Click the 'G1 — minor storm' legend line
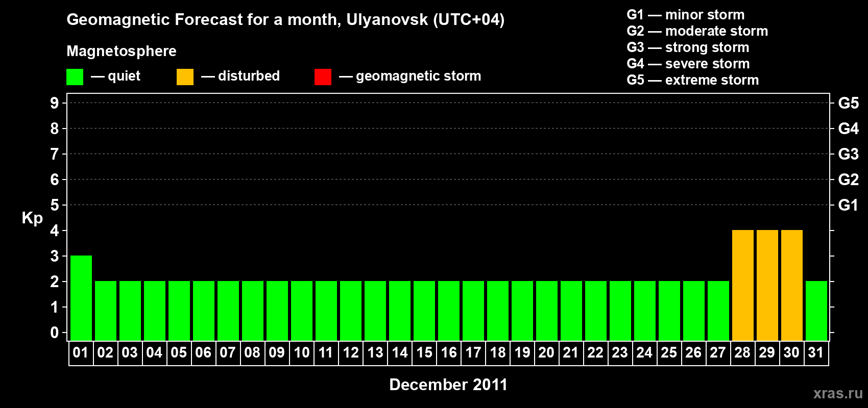The width and height of the screenshot is (868, 408). coord(686,15)
